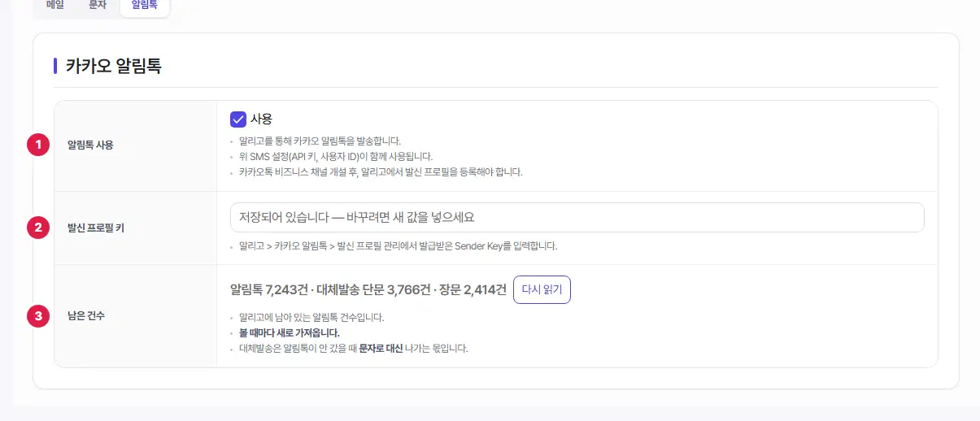Click the note about 카카오톡 비즈니스 채널 개설

pos(381,172)
